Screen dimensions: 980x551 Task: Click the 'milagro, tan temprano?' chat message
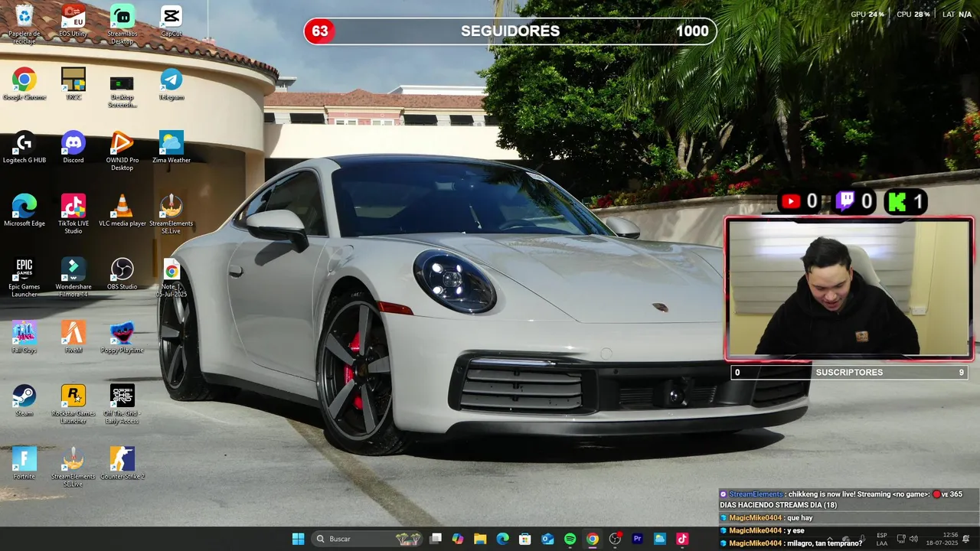[825, 543]
